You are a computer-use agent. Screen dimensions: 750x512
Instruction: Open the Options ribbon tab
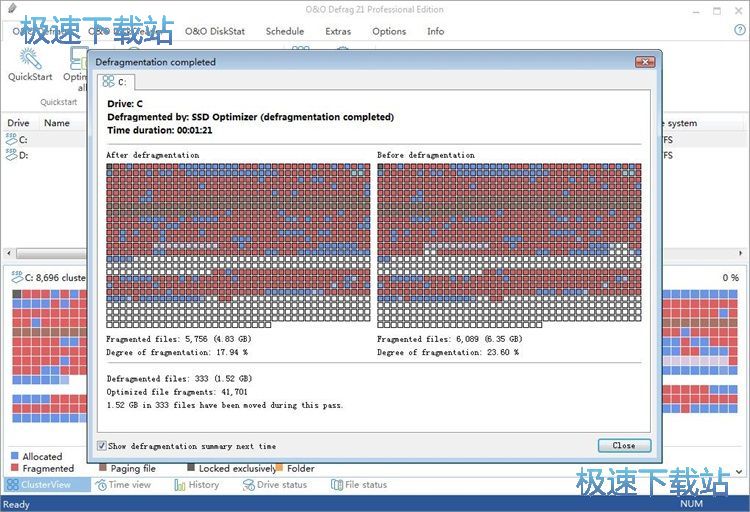click(x=389, y=31)
